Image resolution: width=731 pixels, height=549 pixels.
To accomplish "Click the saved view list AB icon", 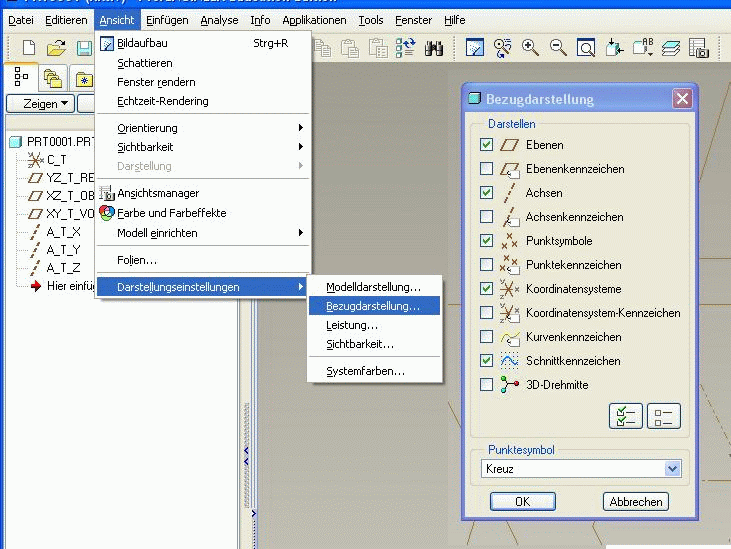I will (643, 48).
